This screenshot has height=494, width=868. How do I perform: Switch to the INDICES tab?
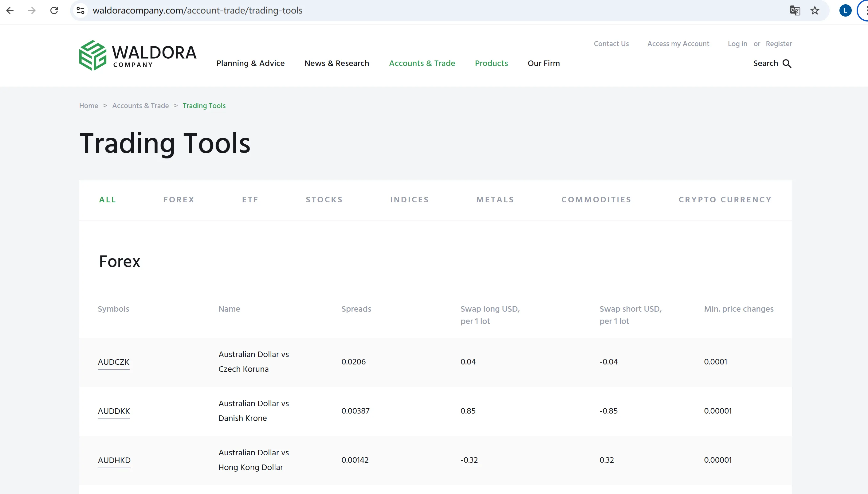pos(409,200)
